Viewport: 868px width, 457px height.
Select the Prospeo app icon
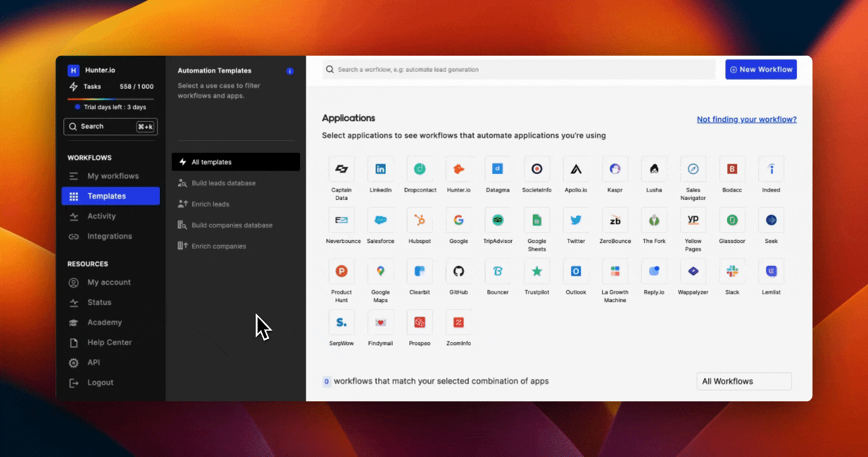pyautogui.click(x=419, y=322)
